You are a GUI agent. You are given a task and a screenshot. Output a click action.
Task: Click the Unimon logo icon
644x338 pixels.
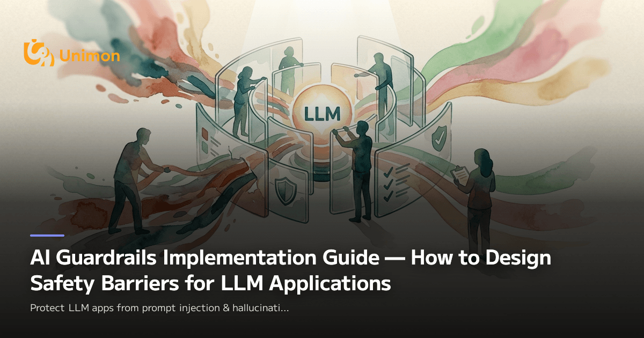39,54
